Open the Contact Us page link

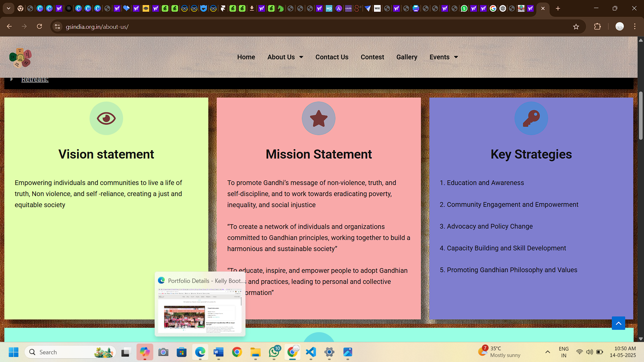coord(332,57)
